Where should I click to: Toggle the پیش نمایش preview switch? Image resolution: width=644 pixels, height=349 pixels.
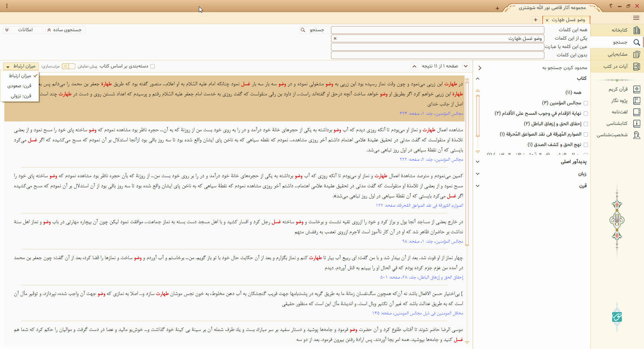pos(68,66)
